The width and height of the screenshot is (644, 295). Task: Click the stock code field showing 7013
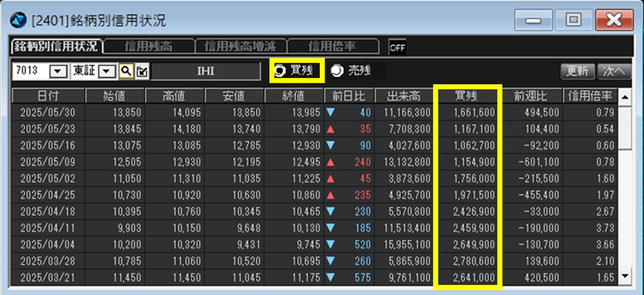point(31,71)
